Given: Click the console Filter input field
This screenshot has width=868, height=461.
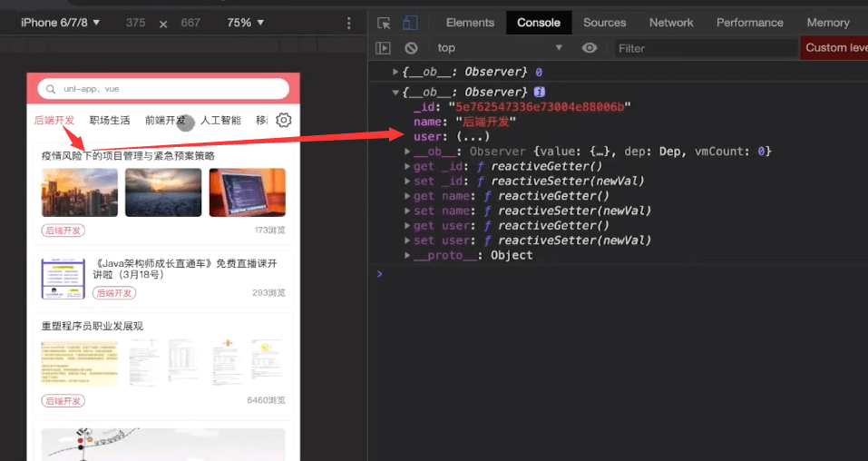Looking at the screenshot, I should click(706, 49).
